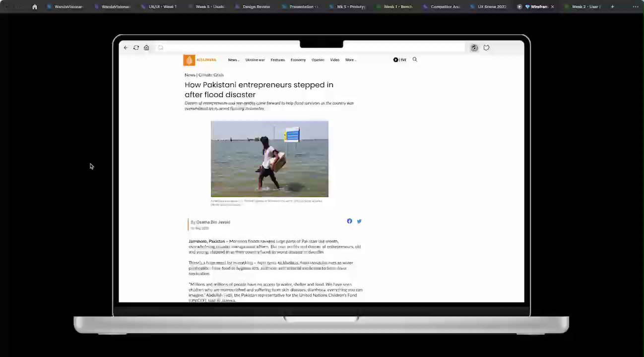Open the Opinion section

(x=318, y=60)
